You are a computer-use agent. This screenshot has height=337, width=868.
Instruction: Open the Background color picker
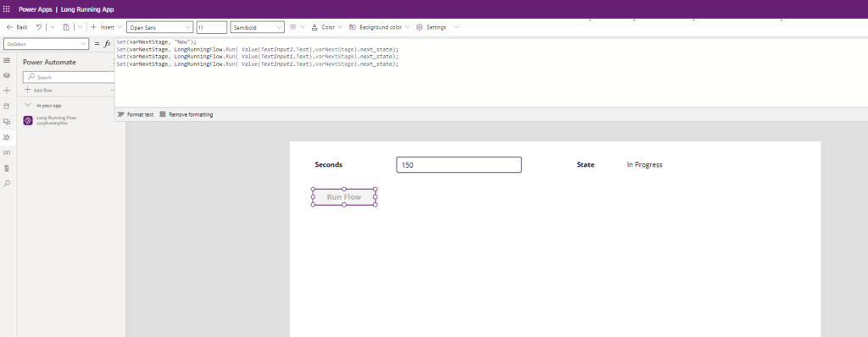pos(379,27)
